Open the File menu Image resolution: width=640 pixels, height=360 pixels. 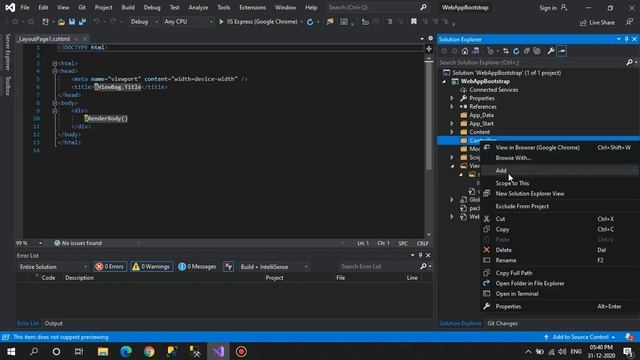(x=25, y=7)
